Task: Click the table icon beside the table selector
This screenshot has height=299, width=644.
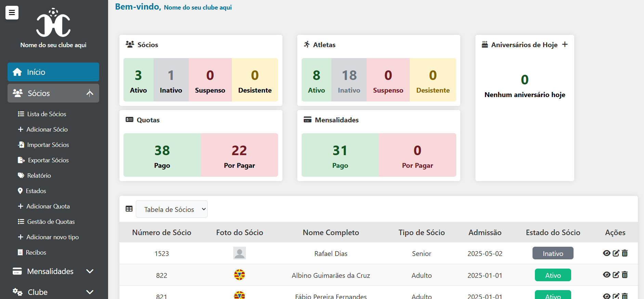Action: pos(129,209)
